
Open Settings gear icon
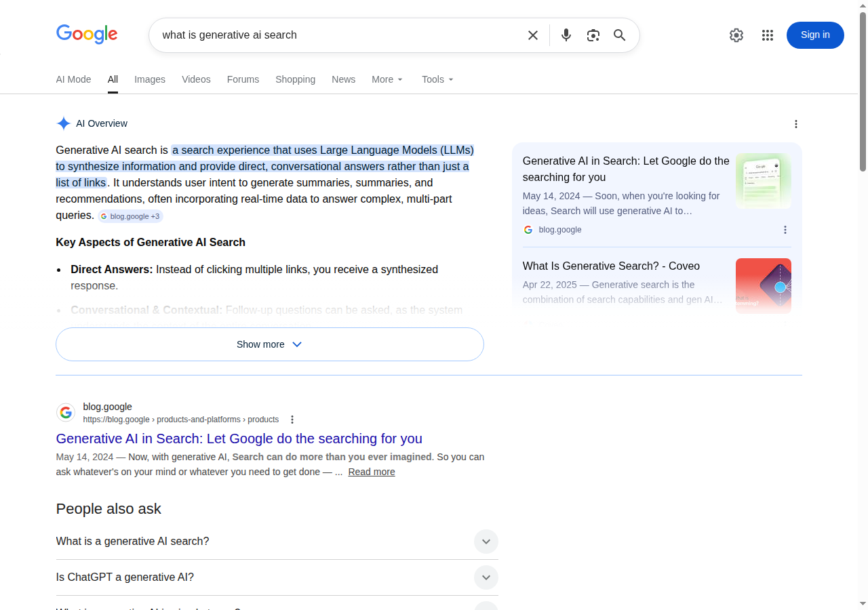coord(736,35)
